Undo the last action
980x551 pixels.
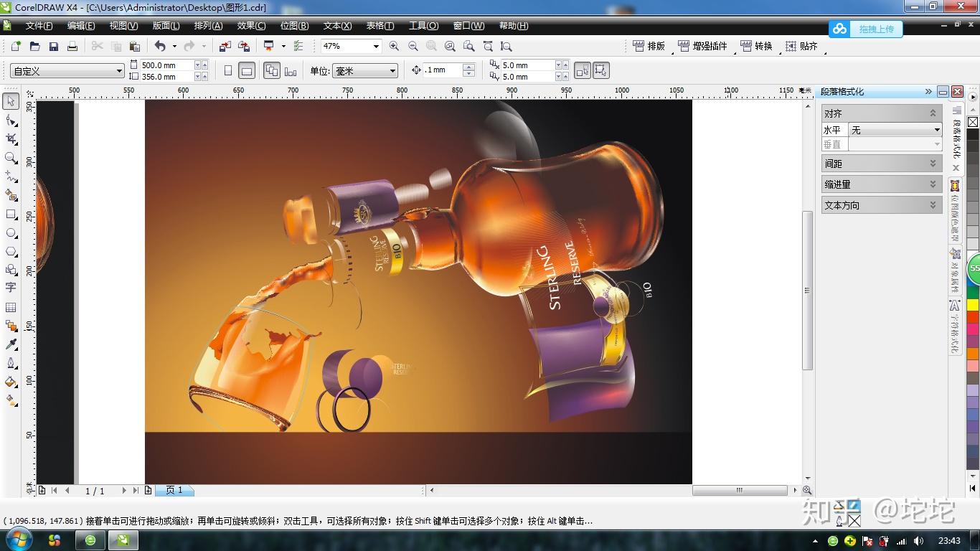(x=160, y=46)
